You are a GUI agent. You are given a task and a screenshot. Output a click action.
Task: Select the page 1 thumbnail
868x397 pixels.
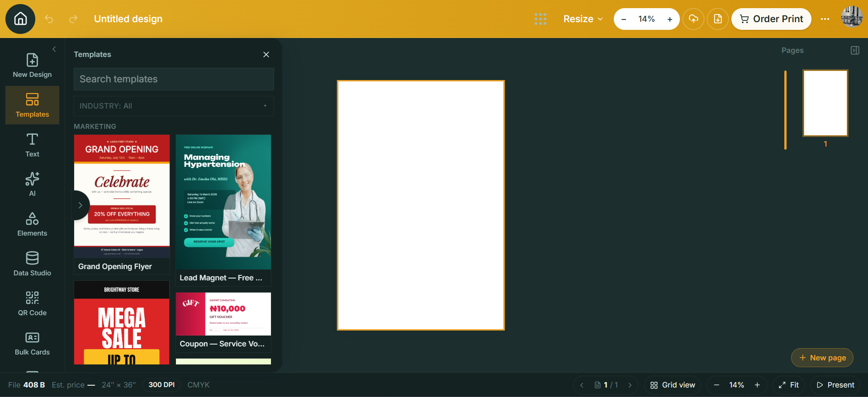(825, 103)
